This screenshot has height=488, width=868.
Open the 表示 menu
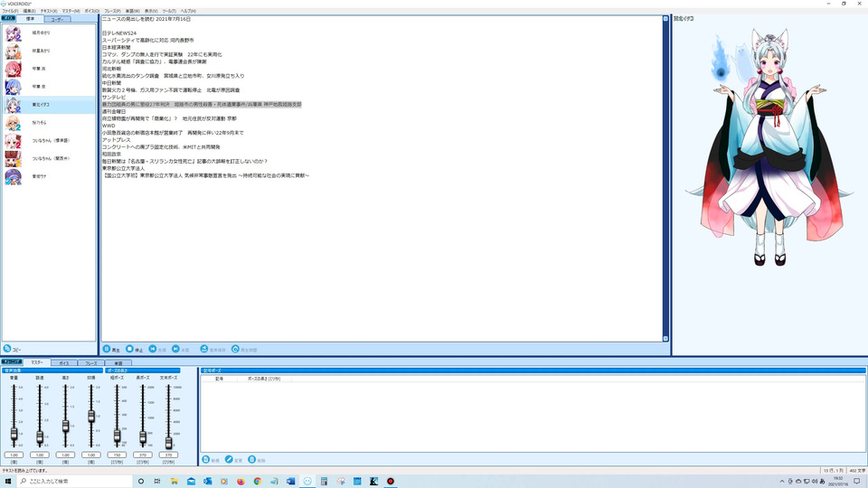point(151,11)
